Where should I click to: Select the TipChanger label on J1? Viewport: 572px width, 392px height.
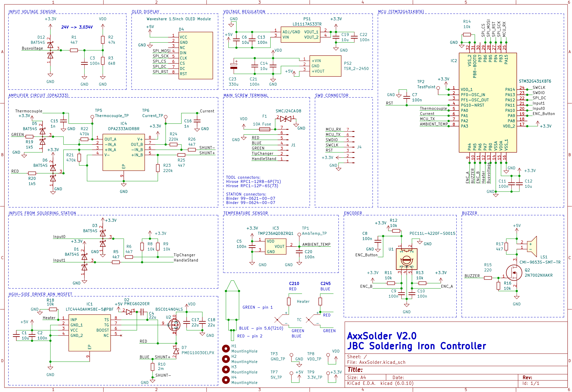pos(262,153)
